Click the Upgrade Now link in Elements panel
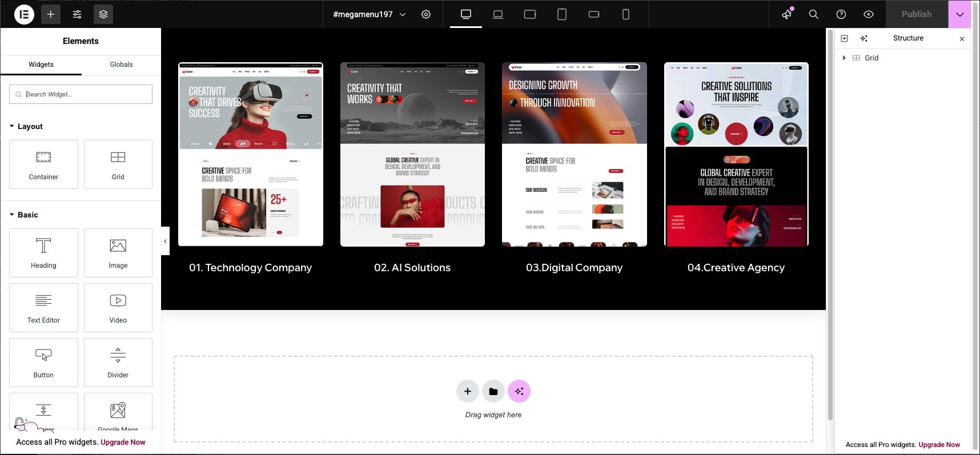Viewport: 980px width, 455px height. [123, 442]
